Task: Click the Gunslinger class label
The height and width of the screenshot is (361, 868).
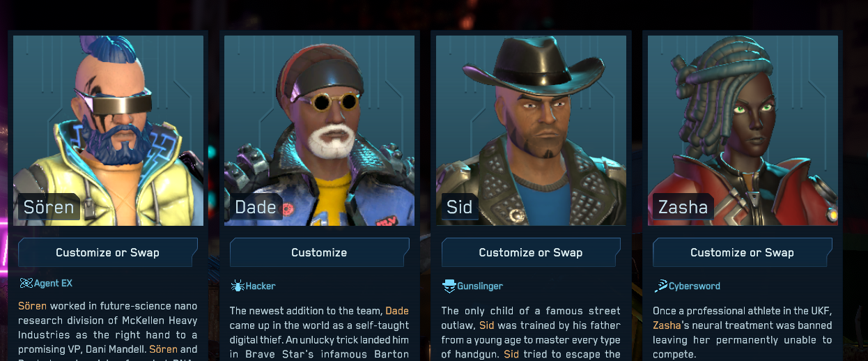Action: [480, 286]
